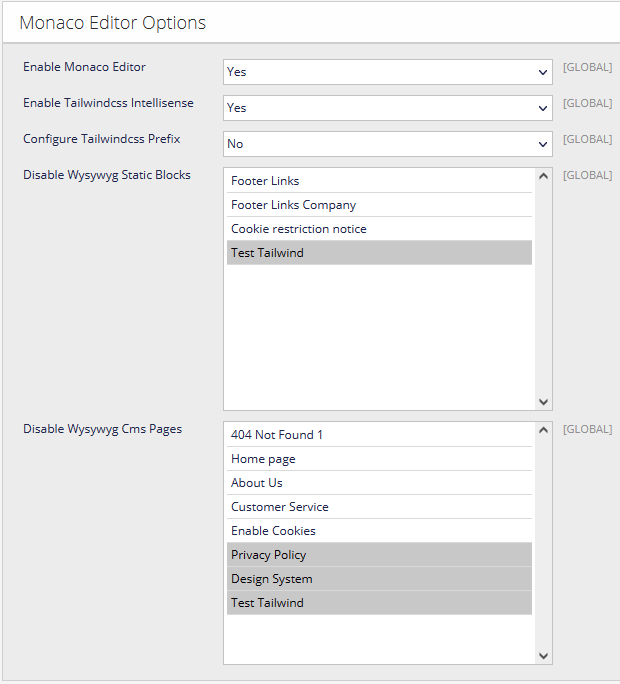
Task: Click the Configure Tailwindcss Prefix label
Action: click(102, 139)
